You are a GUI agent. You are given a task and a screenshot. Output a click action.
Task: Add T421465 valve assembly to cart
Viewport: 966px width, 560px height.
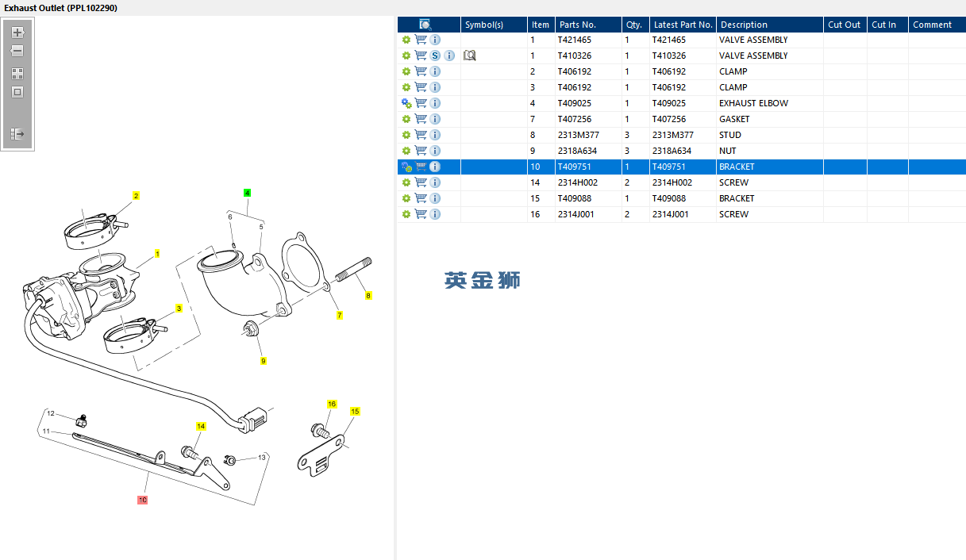click(x=421, y=40)
